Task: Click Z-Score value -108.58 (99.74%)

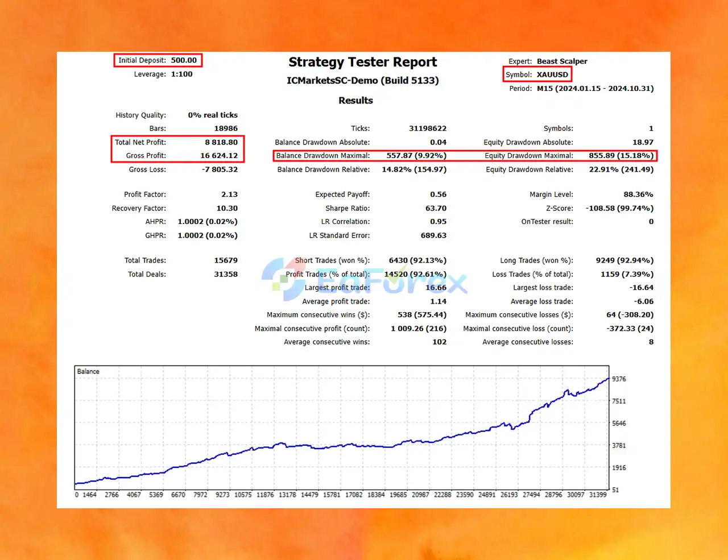Action: pos(619,208)
